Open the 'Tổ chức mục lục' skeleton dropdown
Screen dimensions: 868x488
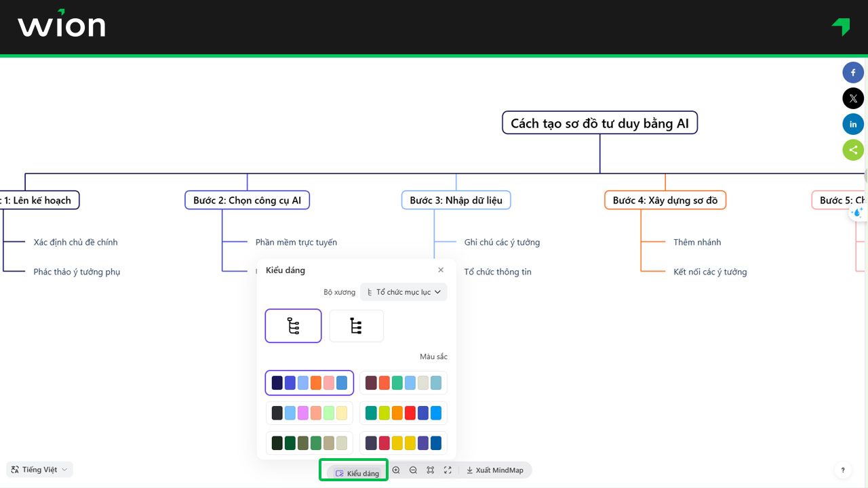tap(403, 292)
